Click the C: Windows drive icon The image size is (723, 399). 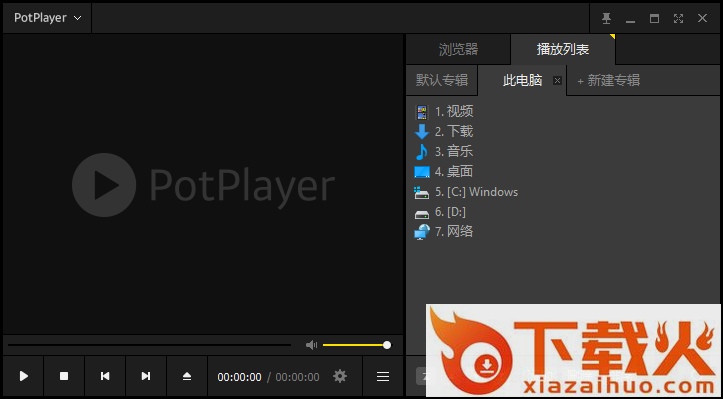pyautogui.click(x=421, y=192)
